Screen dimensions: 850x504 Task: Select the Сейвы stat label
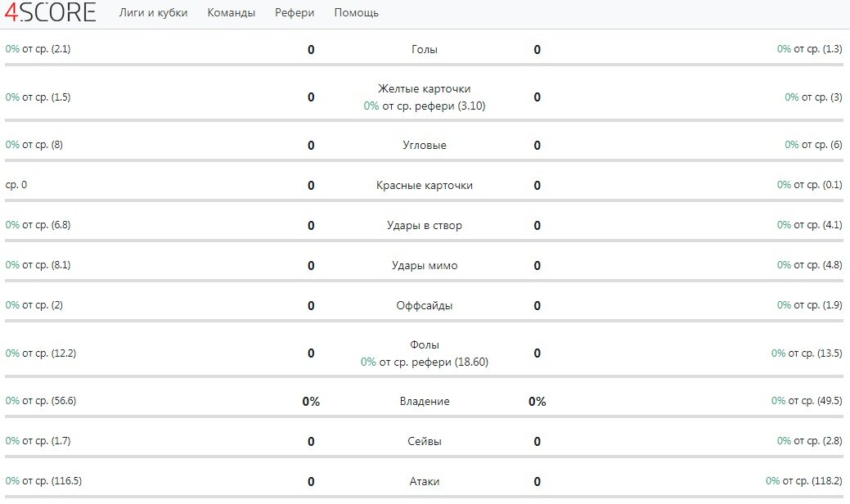click(x=425, y=441)
